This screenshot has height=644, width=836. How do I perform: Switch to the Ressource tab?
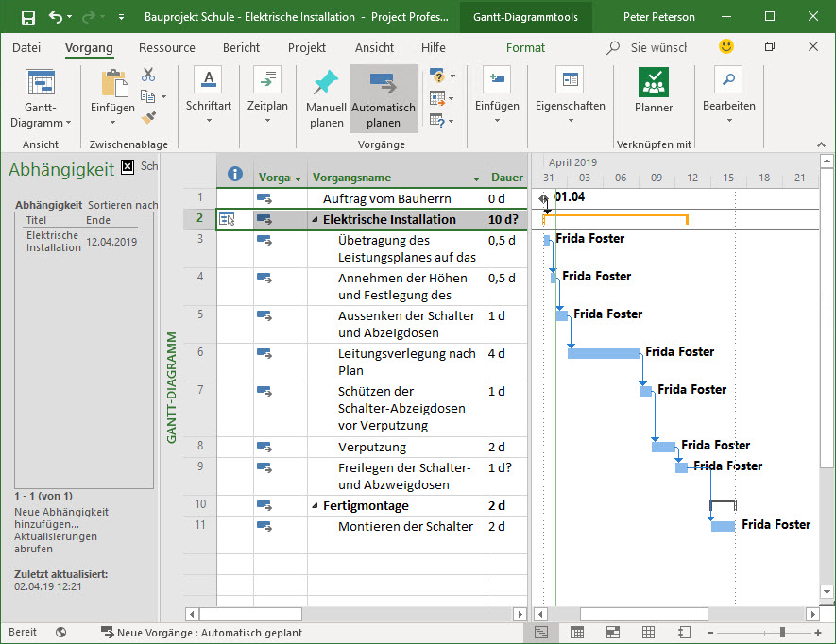(x=167, y=48)
